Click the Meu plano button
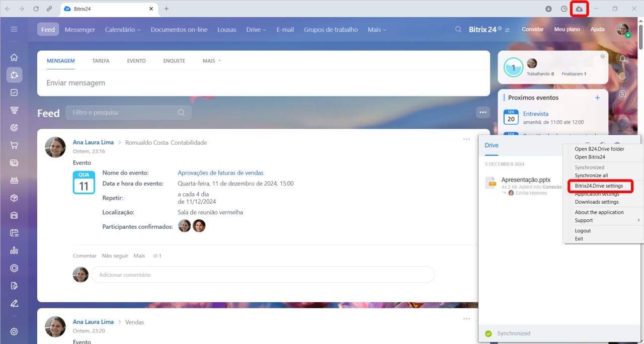The image size is (644, 344). [567, 29]
